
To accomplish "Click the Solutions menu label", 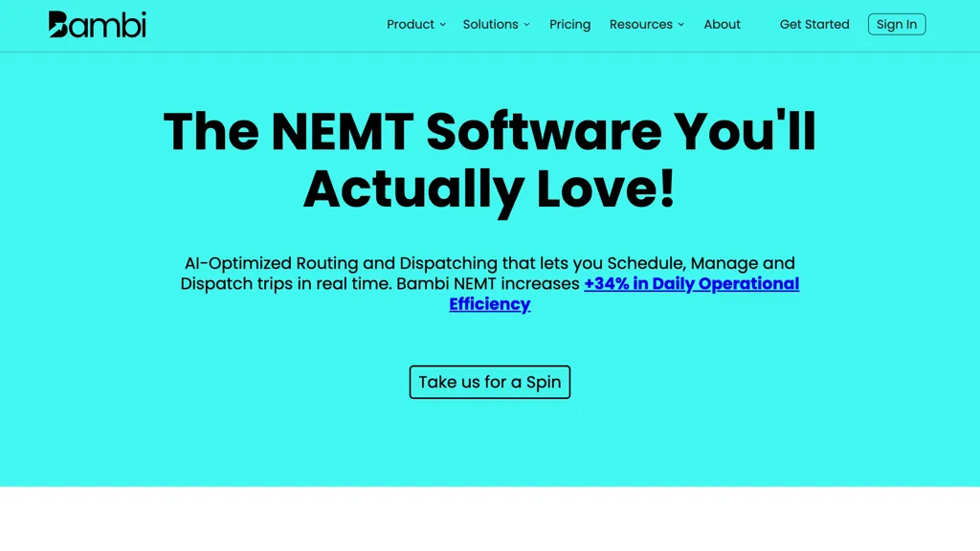I will (x=489, y=25).
